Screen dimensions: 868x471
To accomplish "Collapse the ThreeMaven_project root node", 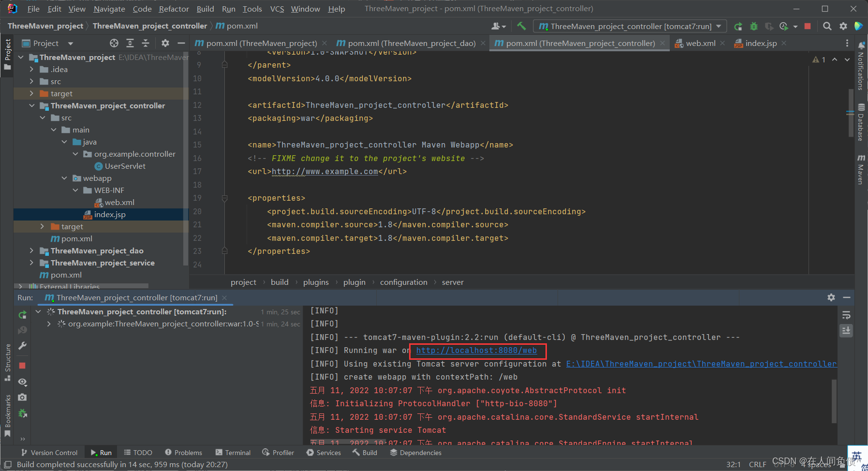I will (x=21, y=57).
